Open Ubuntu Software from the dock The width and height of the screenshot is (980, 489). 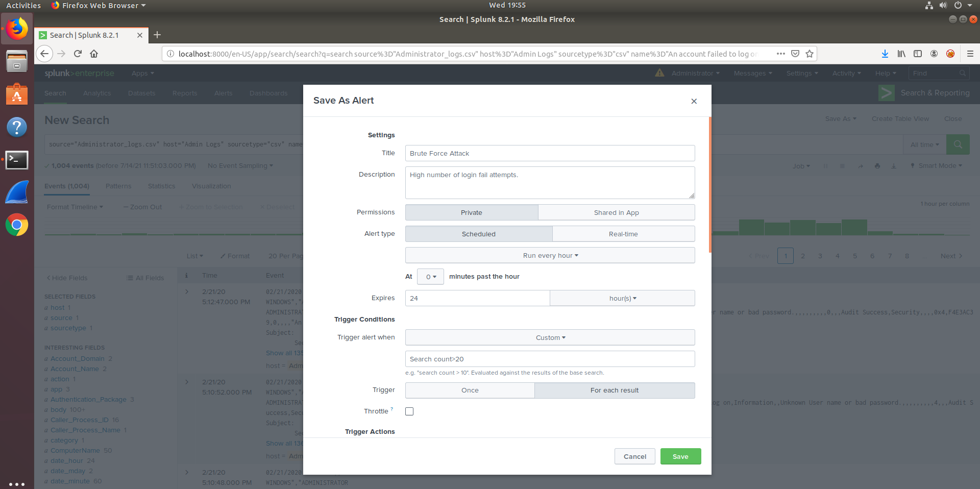tap(17, 94)
